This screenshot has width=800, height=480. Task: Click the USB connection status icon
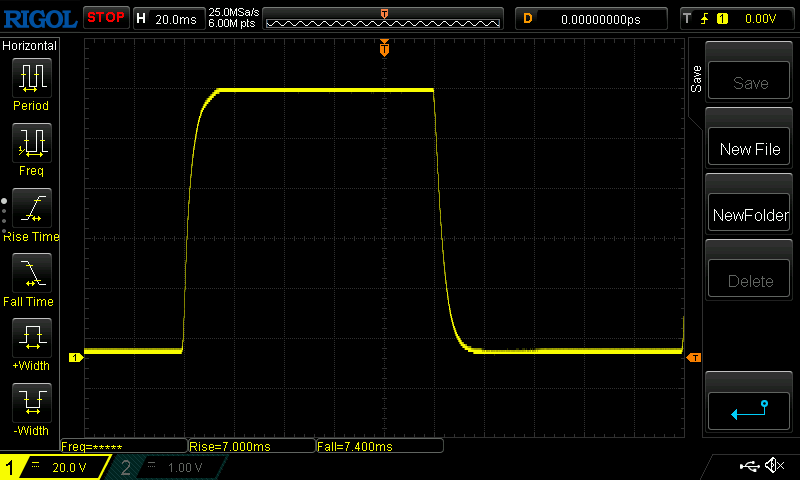point(749,466)
